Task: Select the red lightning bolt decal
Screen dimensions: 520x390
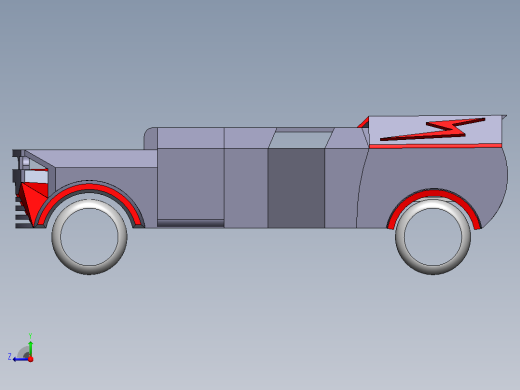Action: pos(433,129)
